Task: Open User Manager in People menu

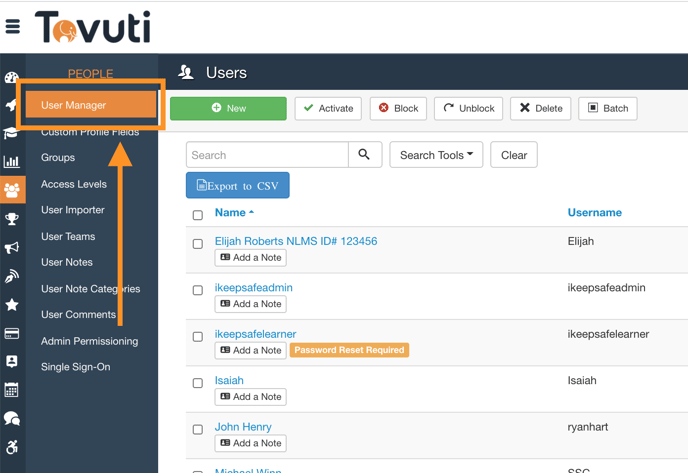Action: point(74,105)
